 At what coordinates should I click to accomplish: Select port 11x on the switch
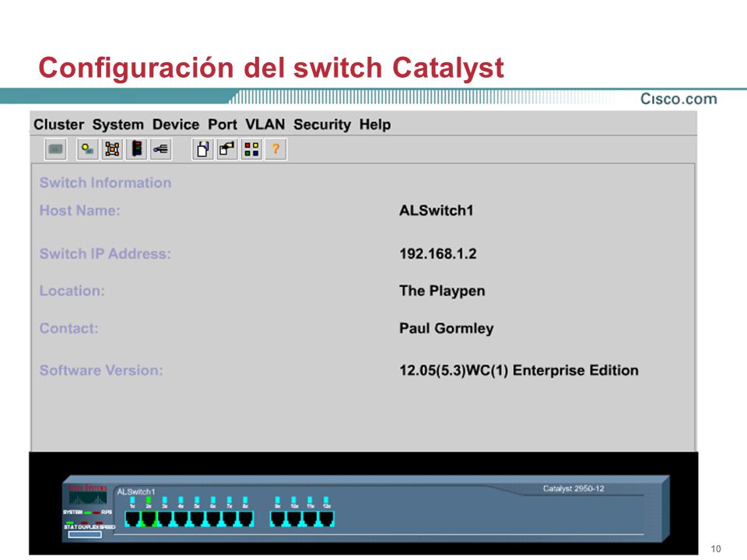tap(310, 519)
